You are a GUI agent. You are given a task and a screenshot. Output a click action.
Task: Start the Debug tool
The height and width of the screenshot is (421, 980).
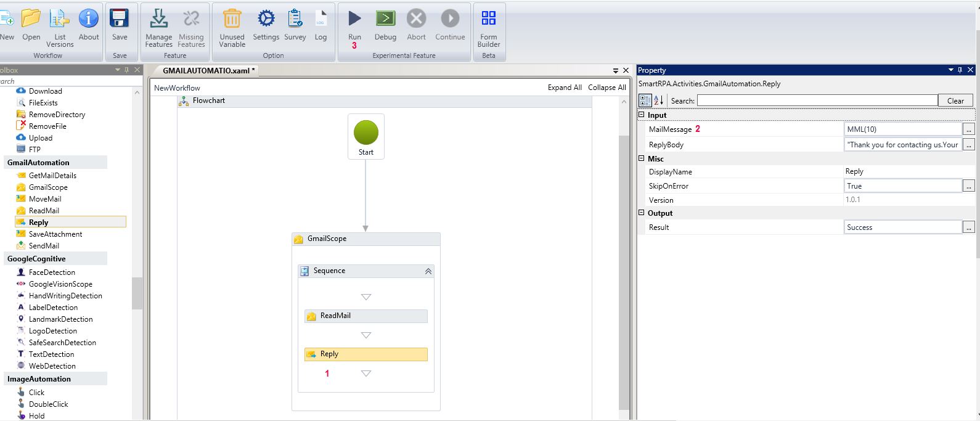pos(385,19)
